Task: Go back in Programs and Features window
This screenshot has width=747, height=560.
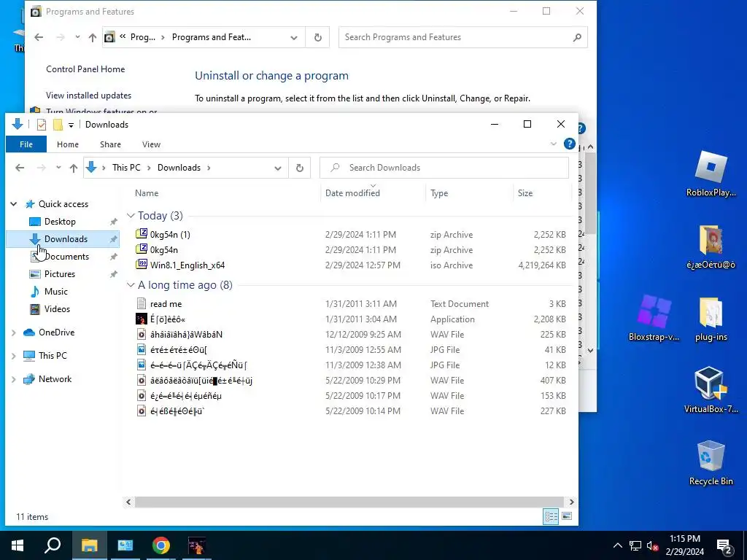Action: coord(39,37)
